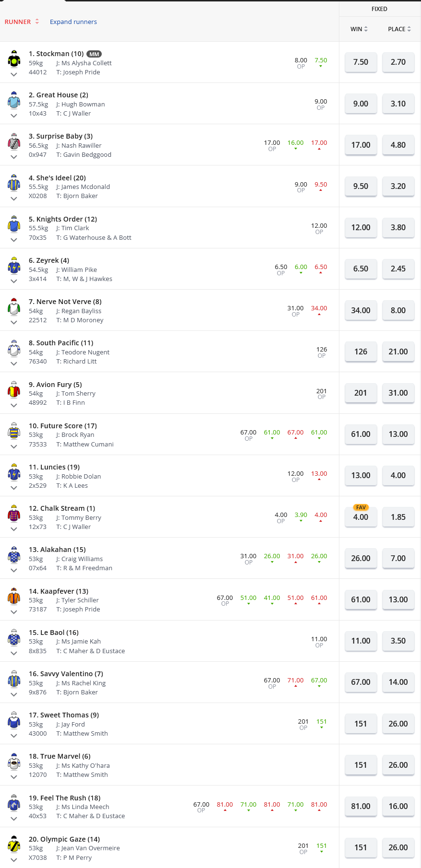This screenshot has width=421, height=868.
Task: Select Zeyrek place odds 2.45
Action: tap(398, 269)
